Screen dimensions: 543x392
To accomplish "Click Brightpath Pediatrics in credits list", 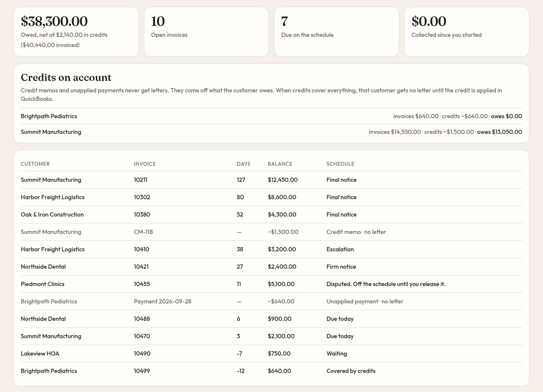I will click(49, 116).
